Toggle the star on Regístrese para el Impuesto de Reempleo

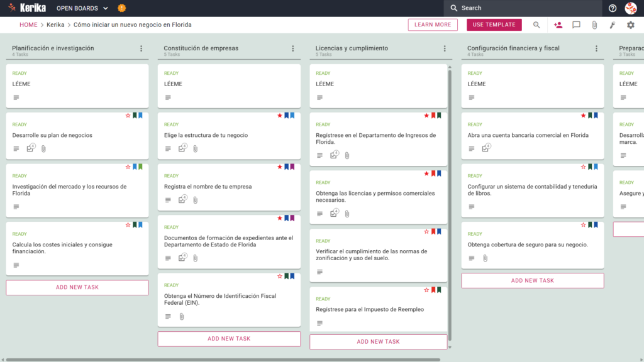[x=426, y=290]
